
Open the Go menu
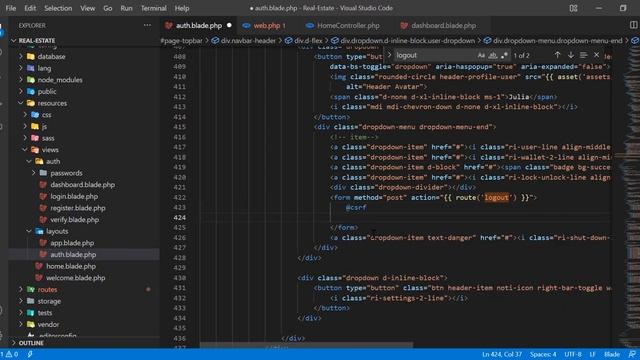click(x=107, y=8)
